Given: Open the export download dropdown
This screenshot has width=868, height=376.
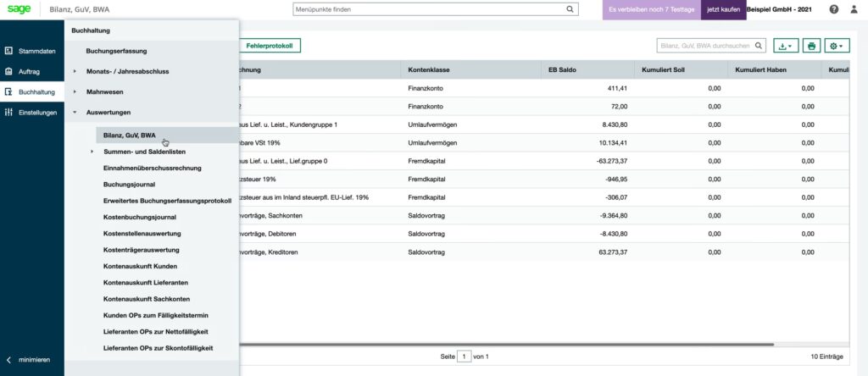Looking at the screenshot, I should tap(786, 46).
